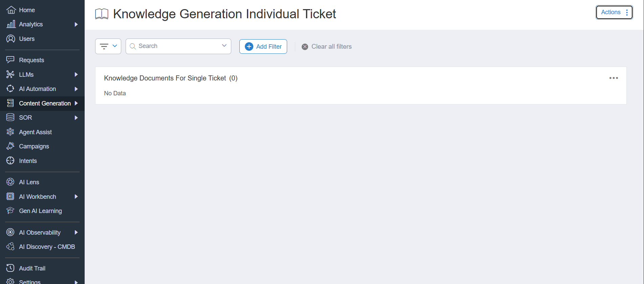Expand the LLMs submenu arrow

[x=76, y=74]
